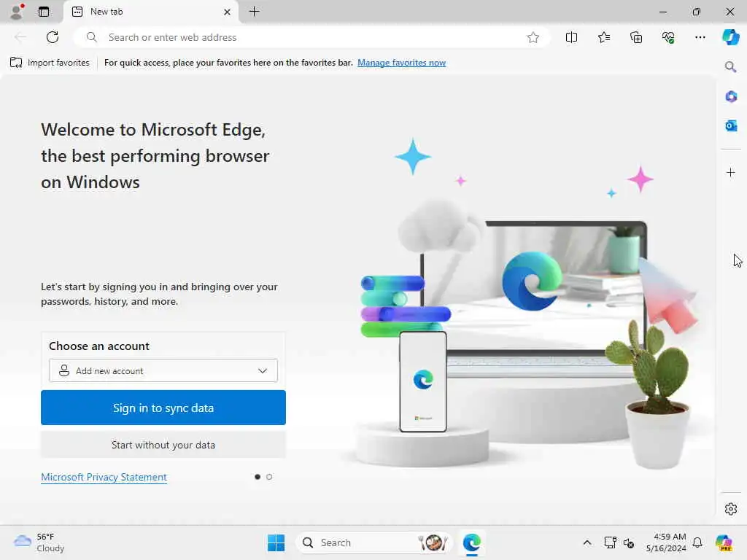Customize sidebar with plus icon
The image size is (747, 560).
[x=731, y=172]
